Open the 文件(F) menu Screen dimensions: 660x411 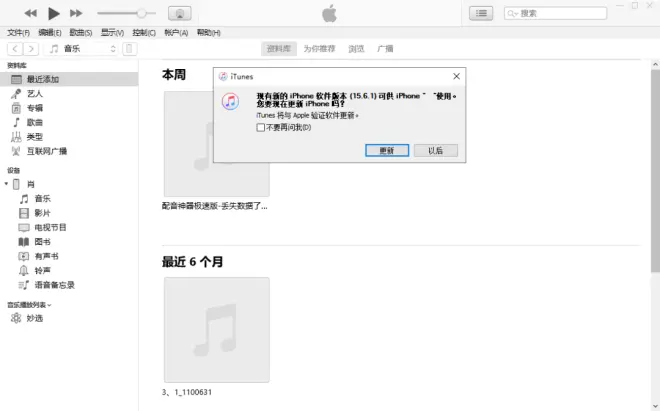click(19, 32)
